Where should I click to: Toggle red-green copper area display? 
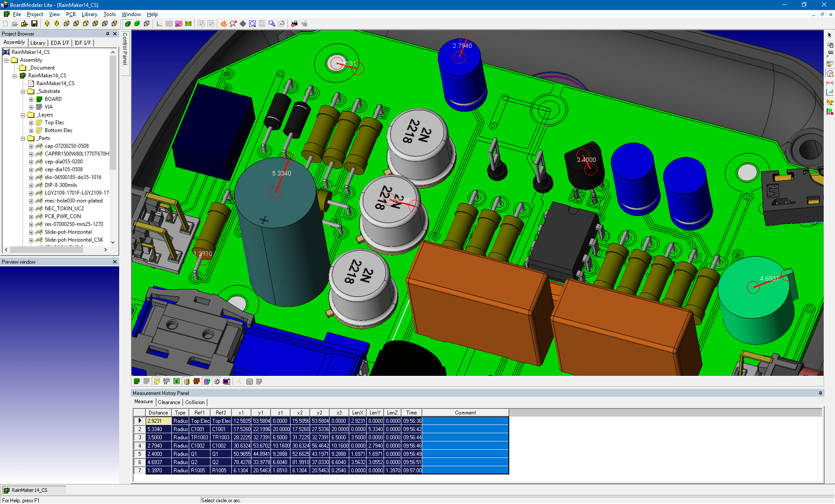(x=197, y=381)
